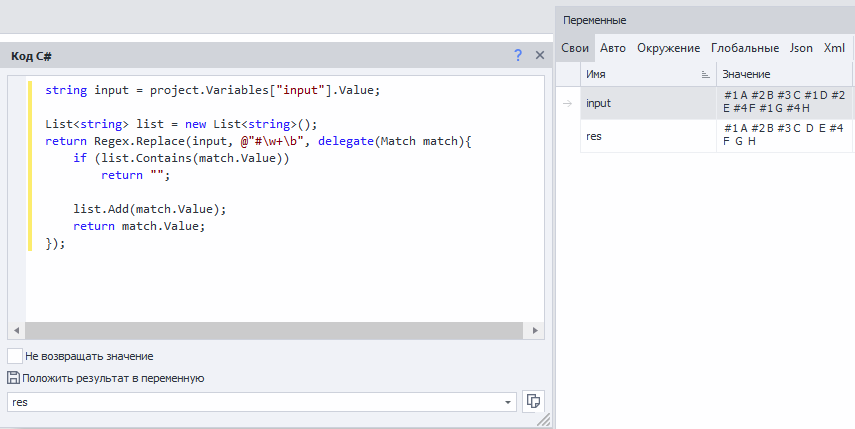Click scroll left arrow in code editor

16,330
